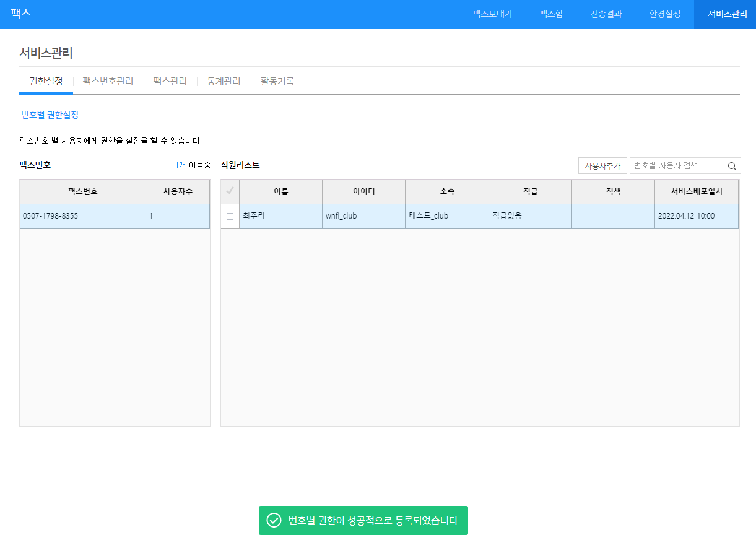This screenshot has width=756, height=535.
Task: Open the 팩스보내기 menu
Action: (x=492, y=14)
